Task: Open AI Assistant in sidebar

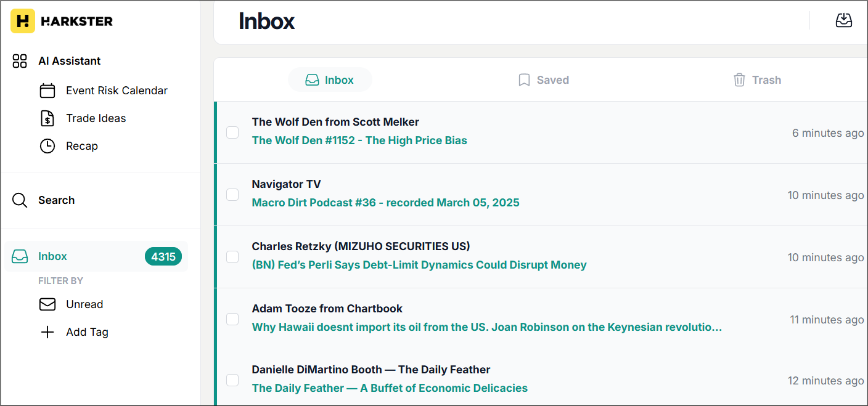Action: point(69,61)
